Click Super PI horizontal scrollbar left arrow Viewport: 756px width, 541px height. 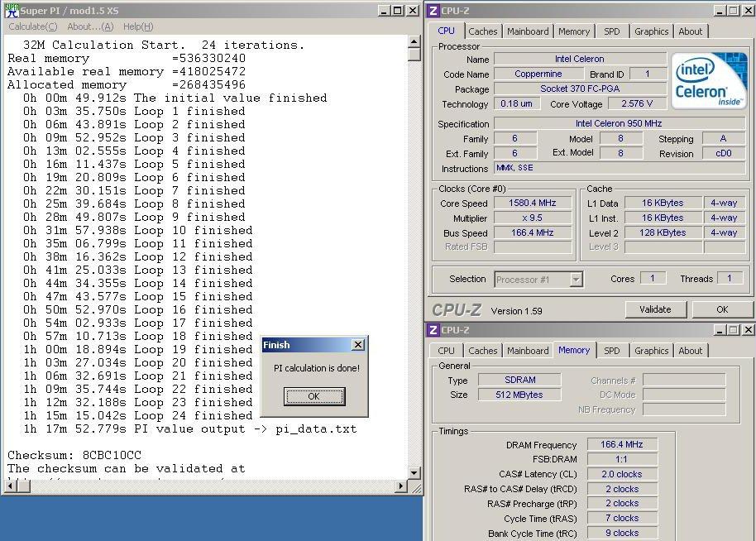[10, 486]
